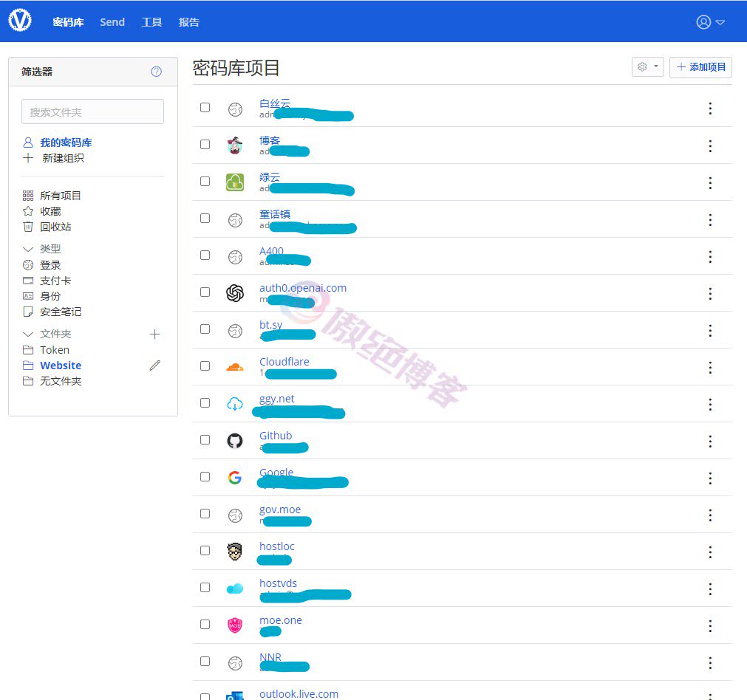Select the Token folder

coord(55,350)
